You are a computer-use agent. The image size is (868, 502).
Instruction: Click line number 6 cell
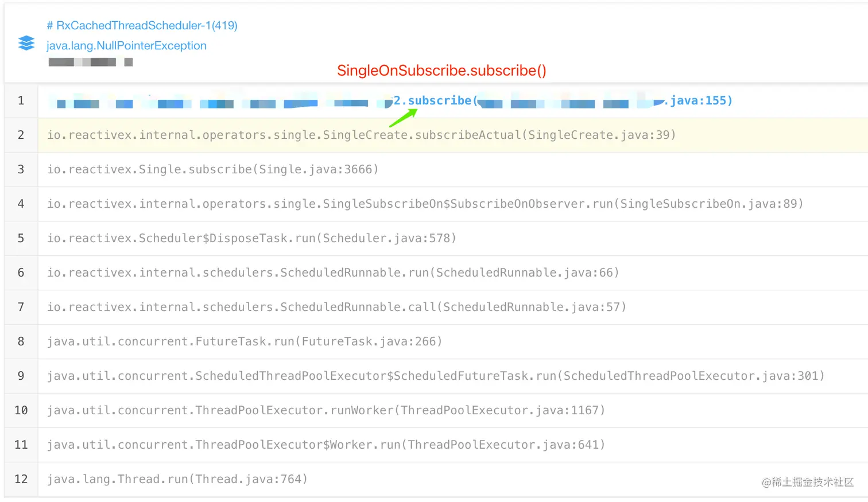click(21, 273)
